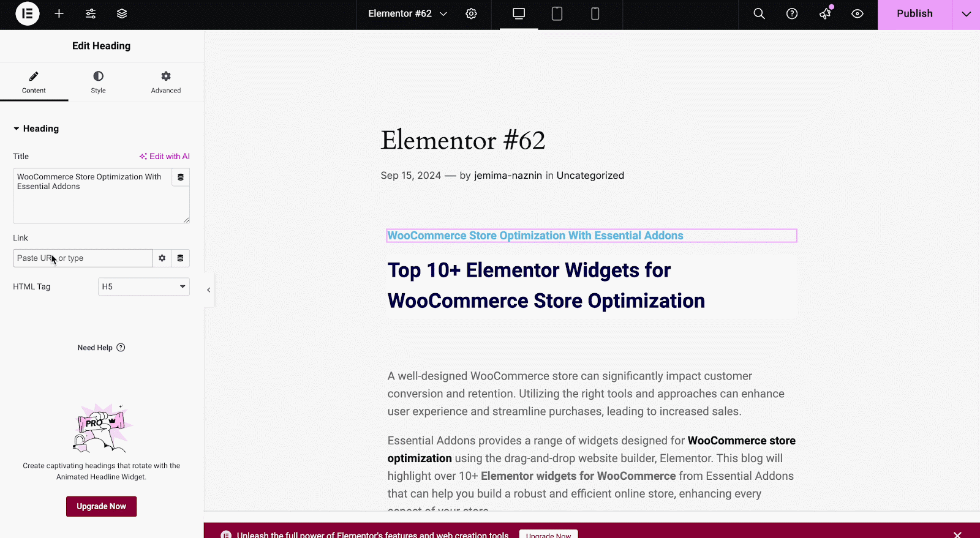Open Site Settings sliders icon

(x=91, y=13)
